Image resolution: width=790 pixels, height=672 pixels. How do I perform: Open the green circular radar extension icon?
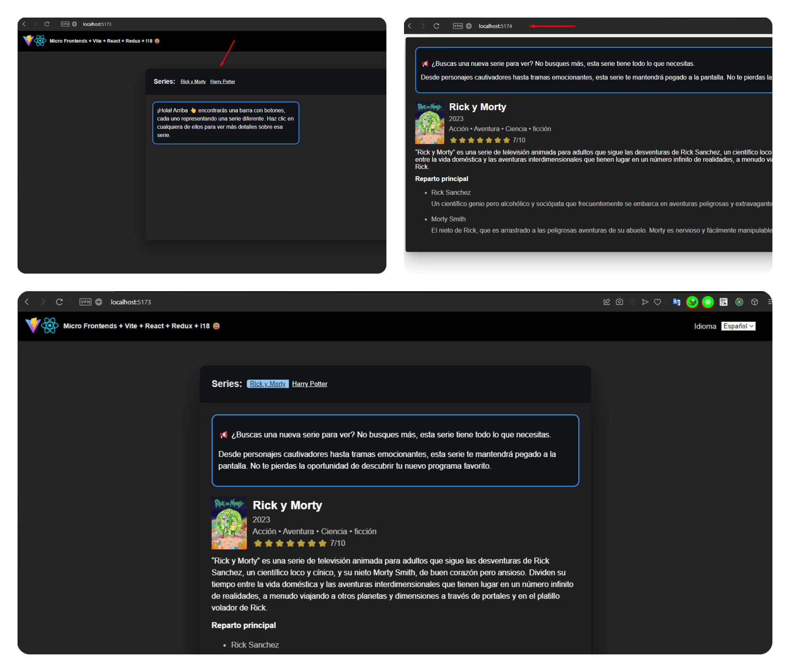pyautogui.click(x=739, y=302)
